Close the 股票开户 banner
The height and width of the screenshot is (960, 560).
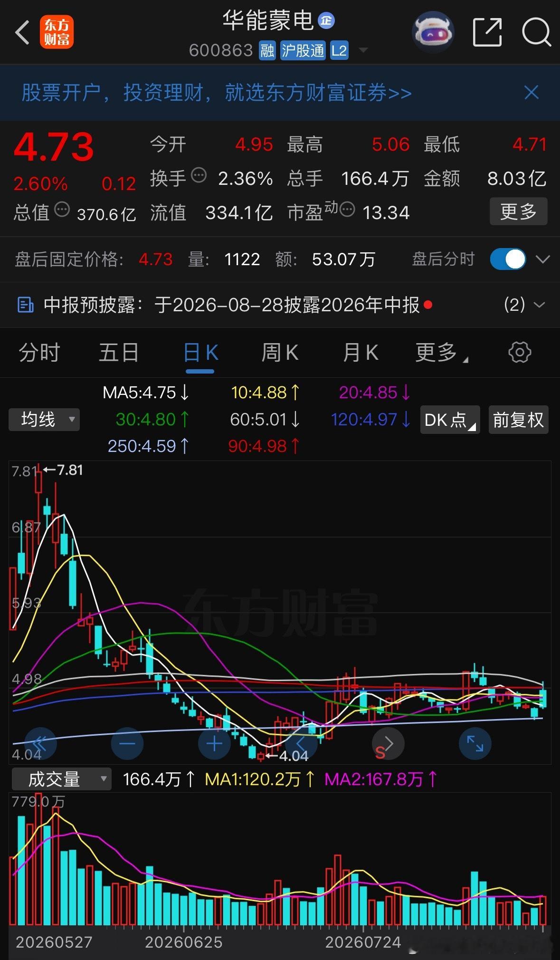[x=531, y=92]
